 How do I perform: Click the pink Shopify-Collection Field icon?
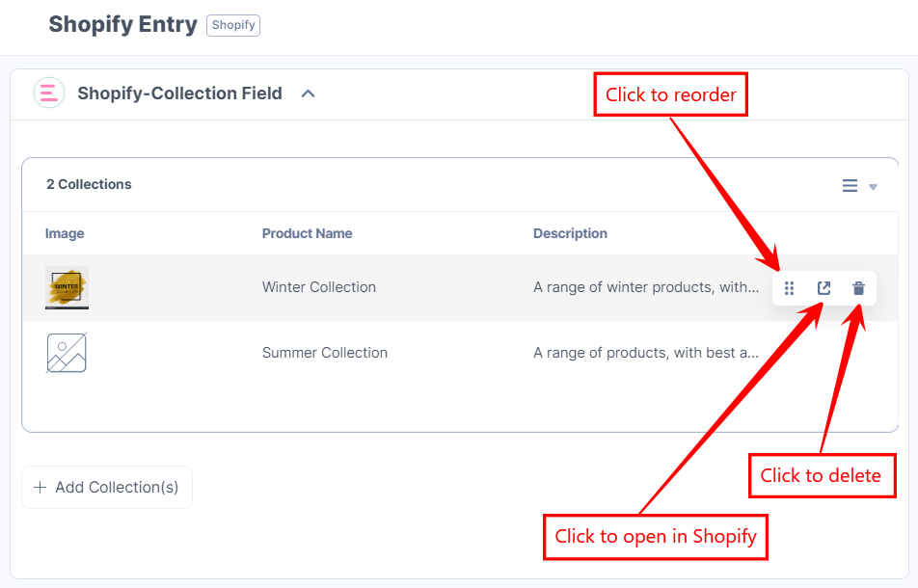click(x=48, y=93)
